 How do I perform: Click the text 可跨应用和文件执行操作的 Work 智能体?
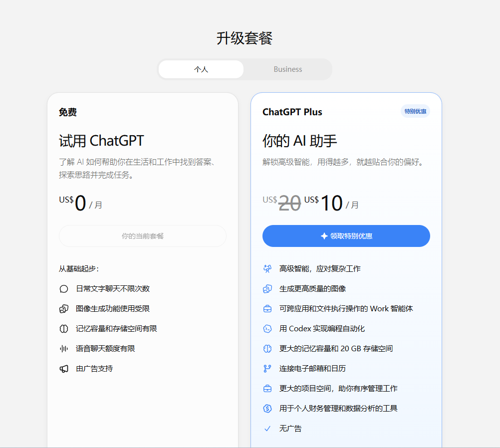click(x=346, y=309)
